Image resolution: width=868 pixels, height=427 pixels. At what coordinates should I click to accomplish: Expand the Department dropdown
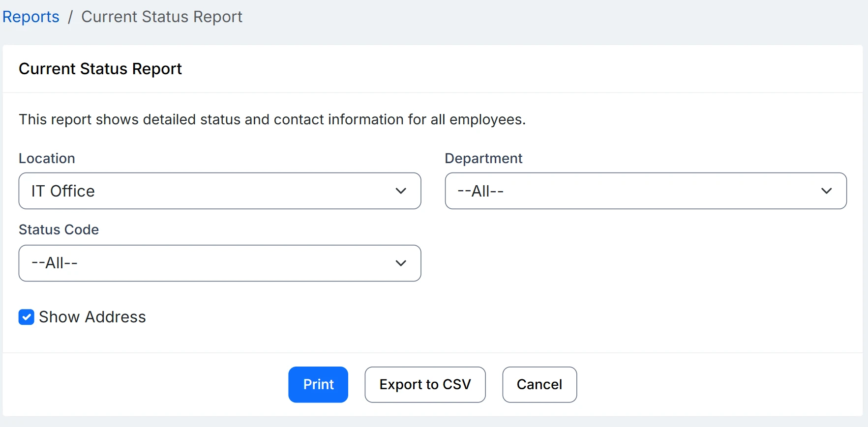(646, 191)
